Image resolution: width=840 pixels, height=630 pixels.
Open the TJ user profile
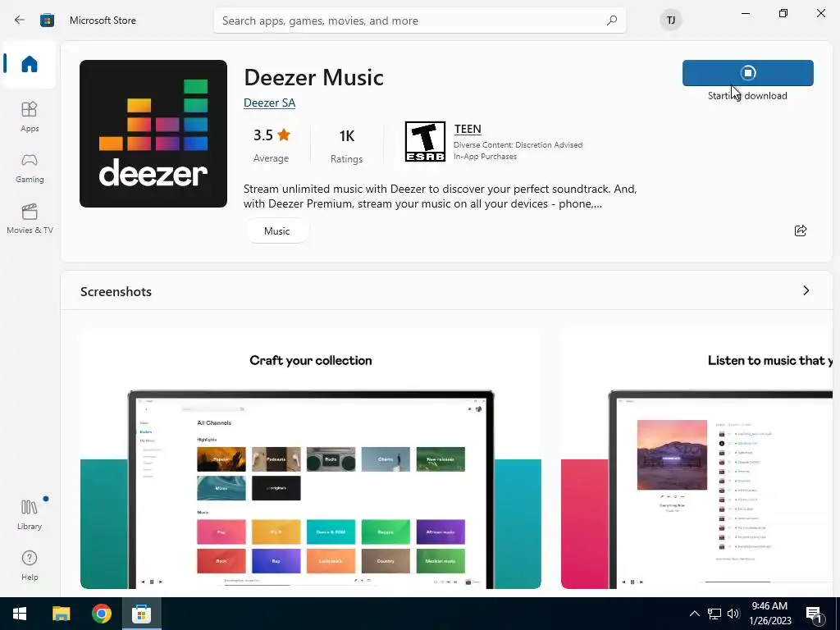(671, 21)
